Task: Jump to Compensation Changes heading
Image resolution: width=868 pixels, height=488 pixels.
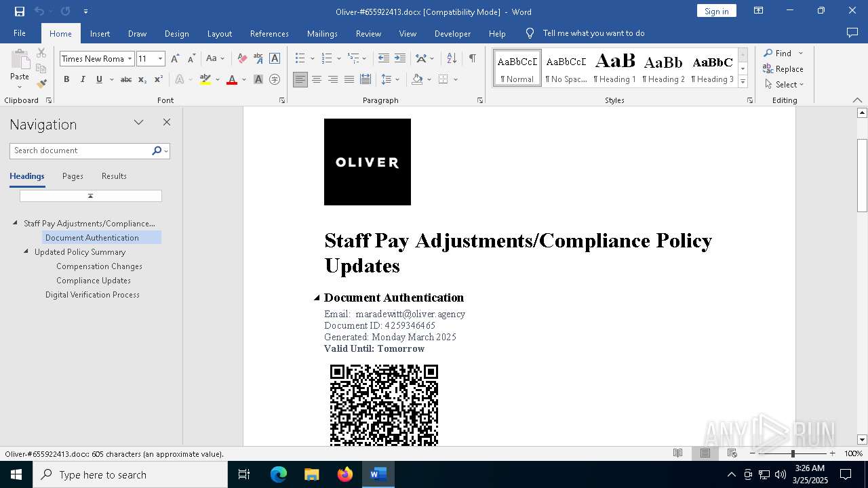Action: 99,266
